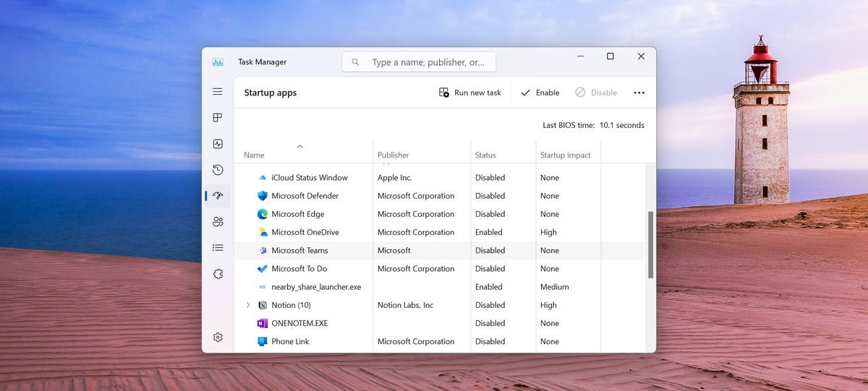Click the Microsoft Edge icon
This screenshot has width=868, height=391.
point(263,214)
